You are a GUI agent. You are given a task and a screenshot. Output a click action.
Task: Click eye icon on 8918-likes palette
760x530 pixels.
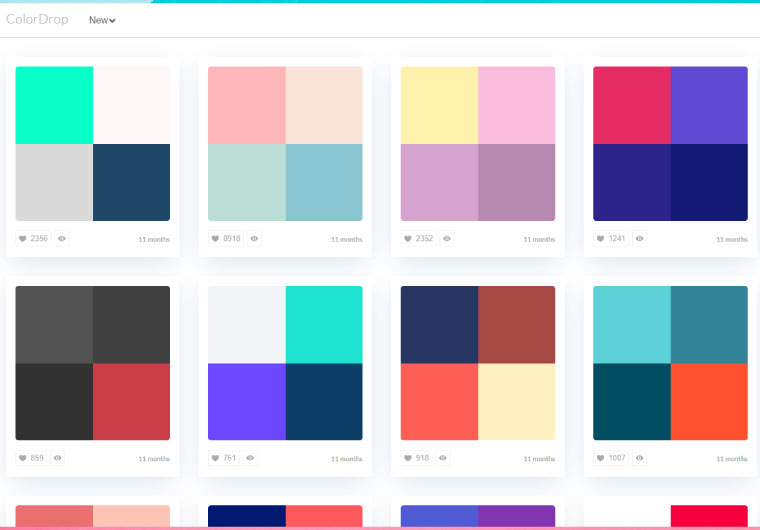254,239
